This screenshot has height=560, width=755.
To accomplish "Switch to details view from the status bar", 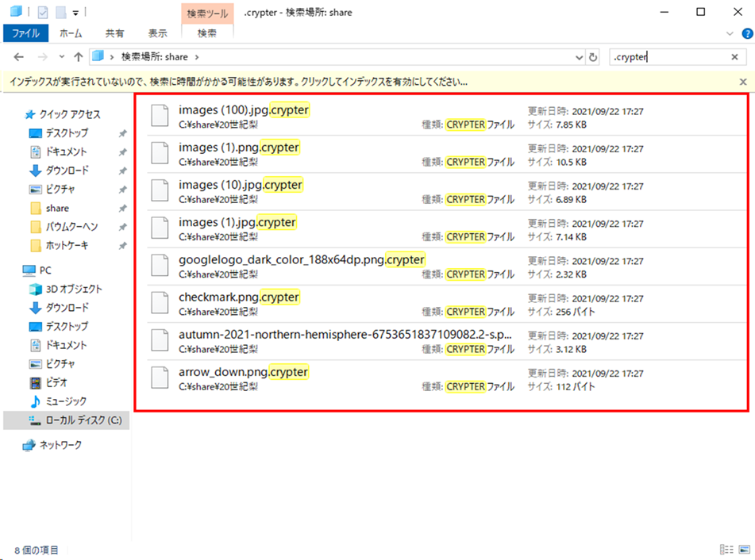I will [726, 549].
